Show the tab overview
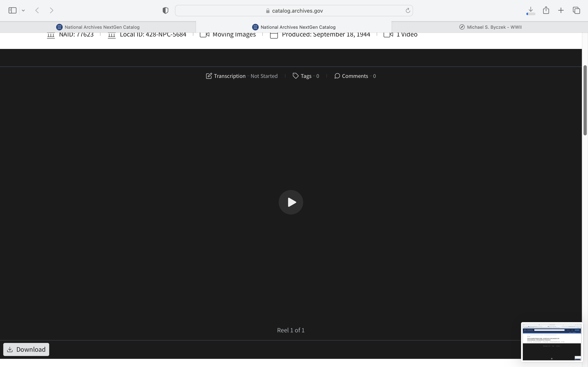The image size is (588, 367). point(576,10)
